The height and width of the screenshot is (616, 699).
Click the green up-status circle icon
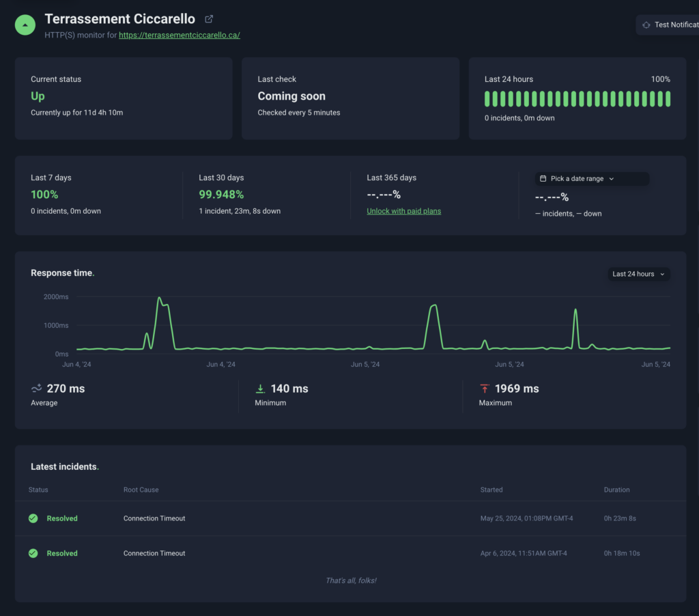coord(25,25)
